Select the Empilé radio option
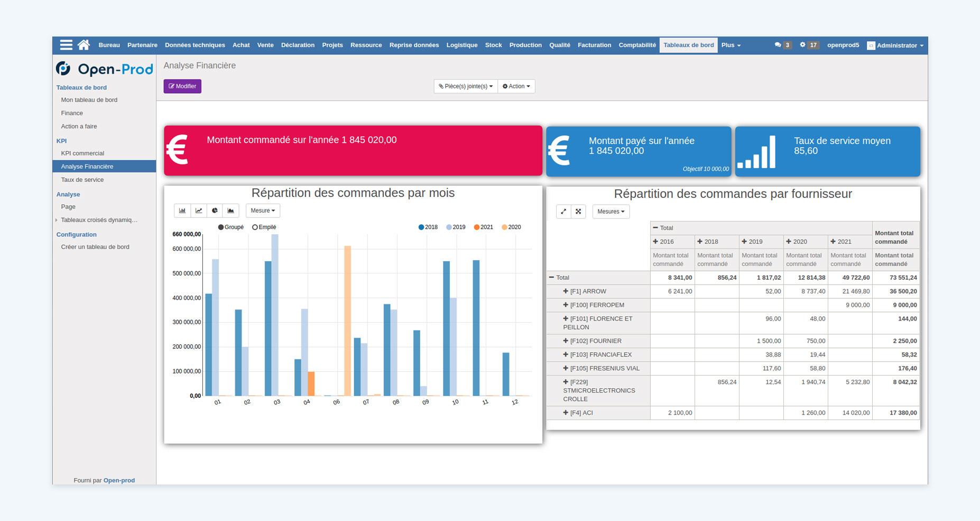This screenshot has width=980, height=521. 264,227
